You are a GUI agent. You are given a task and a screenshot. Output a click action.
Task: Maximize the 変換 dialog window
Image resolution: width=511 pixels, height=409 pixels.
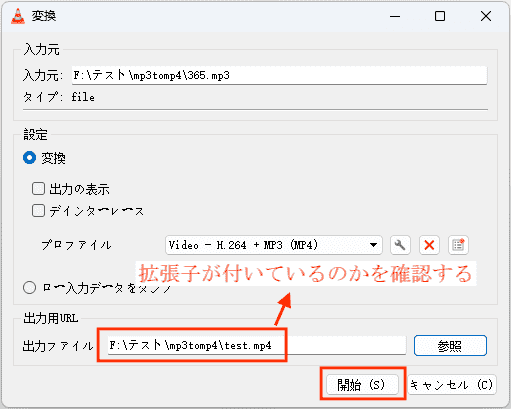click(x=440, y=16)
